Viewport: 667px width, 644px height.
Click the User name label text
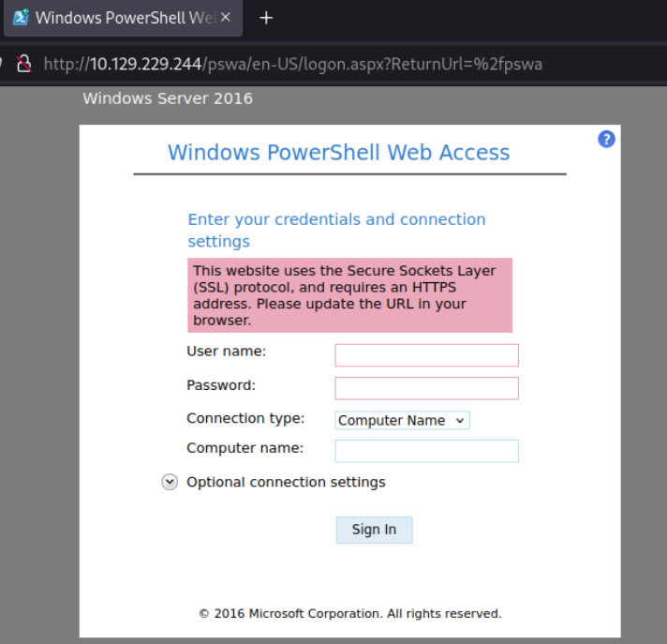coord(227,352)
